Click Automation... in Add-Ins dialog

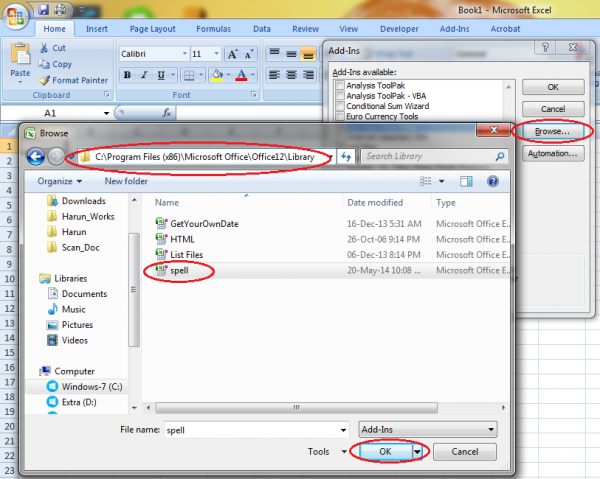tap(552, 153)
